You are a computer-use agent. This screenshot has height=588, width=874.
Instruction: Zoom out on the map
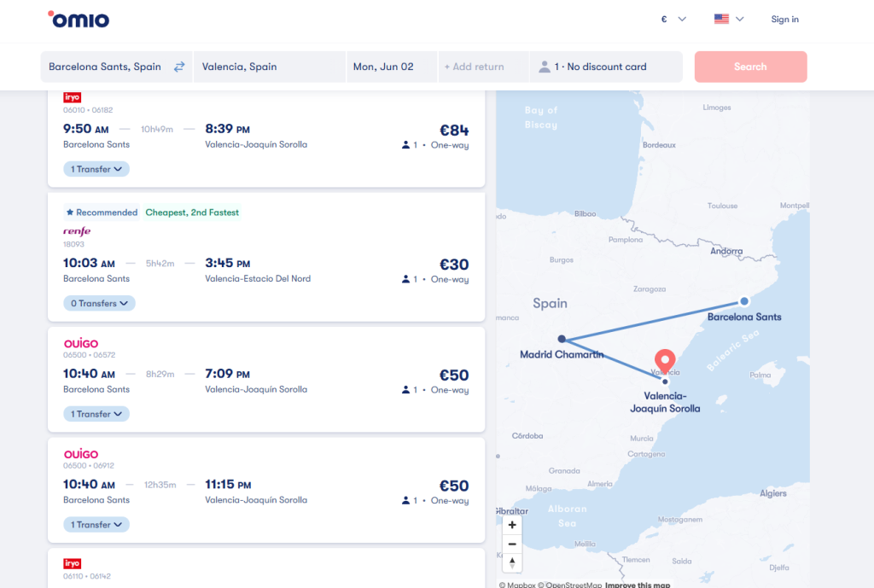512,544
